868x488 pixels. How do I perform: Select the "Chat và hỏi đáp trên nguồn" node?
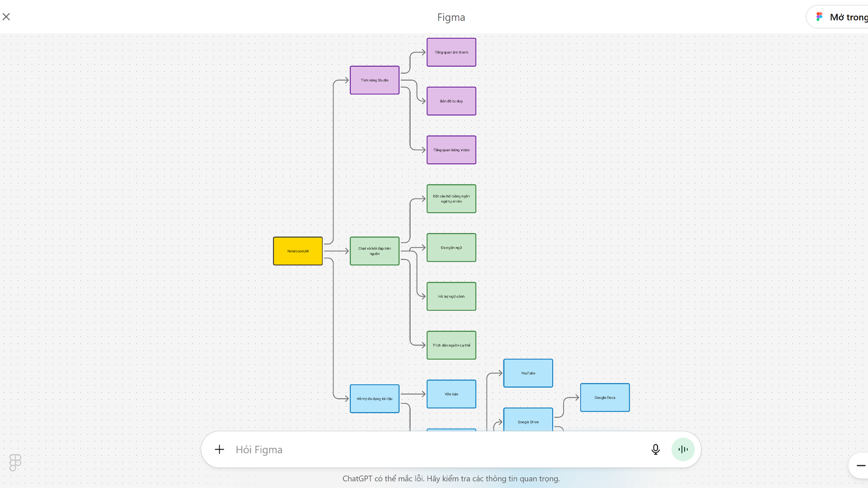coord(374,251)
